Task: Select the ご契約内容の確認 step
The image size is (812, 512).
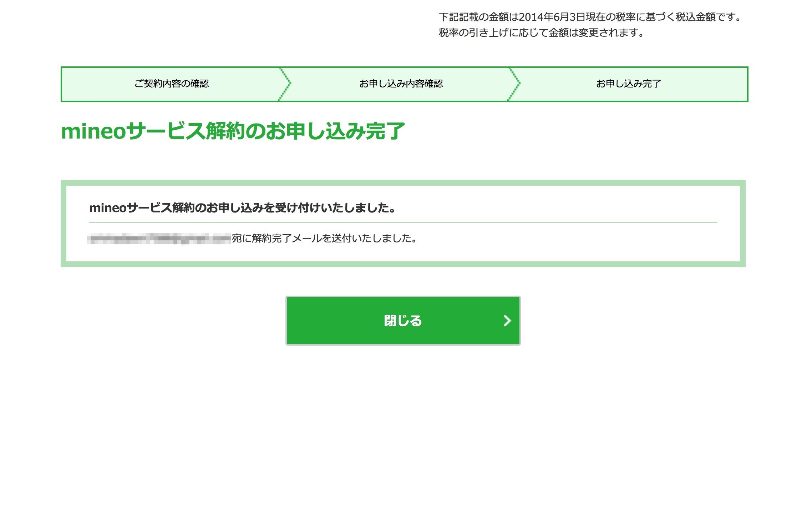Action: click(x=172, y=84)
